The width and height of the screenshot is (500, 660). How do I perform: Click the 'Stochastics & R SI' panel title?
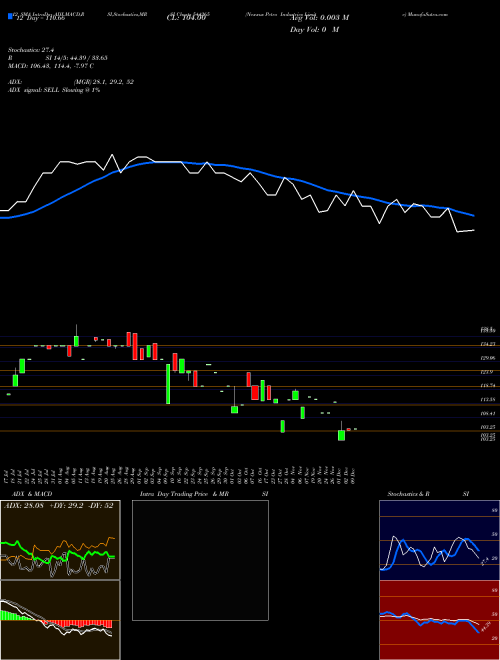pos(428,494)
